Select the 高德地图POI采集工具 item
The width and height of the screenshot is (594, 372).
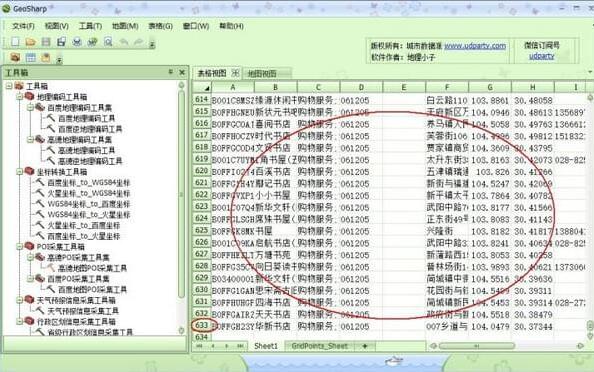tap(92, 268)
